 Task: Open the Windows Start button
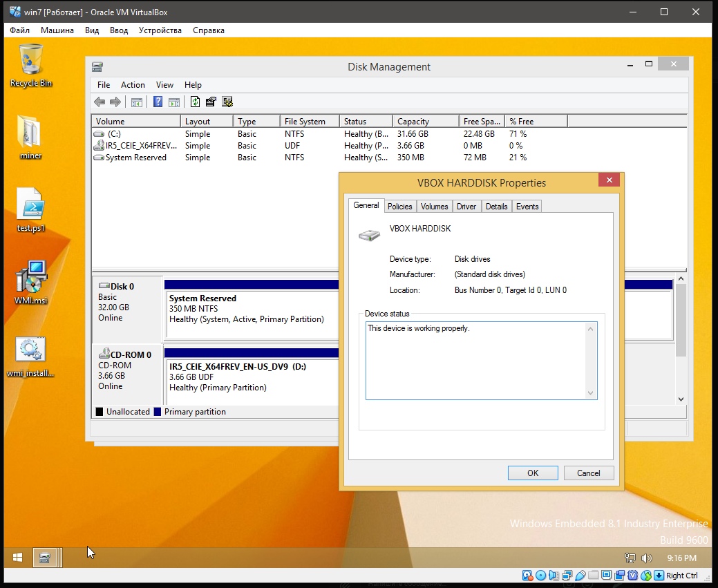17,558
